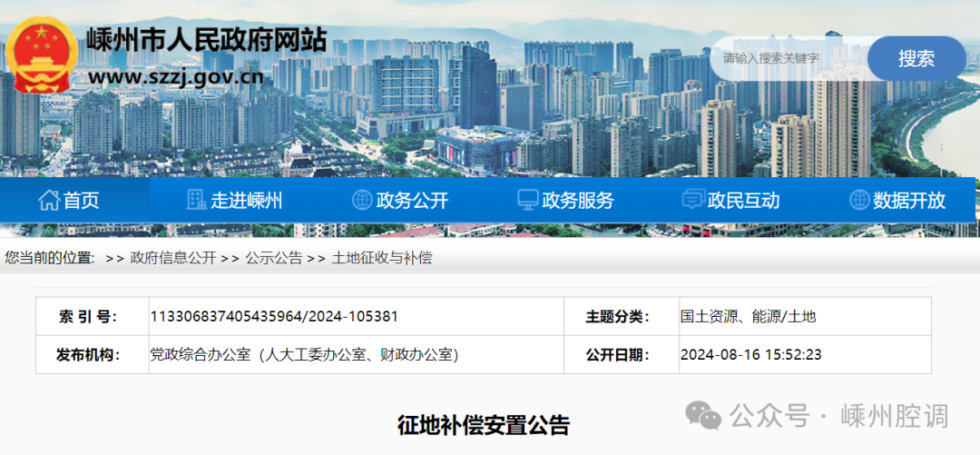Open the 土地征收与补偿 breadcrumb link

(x=382, y=258)
